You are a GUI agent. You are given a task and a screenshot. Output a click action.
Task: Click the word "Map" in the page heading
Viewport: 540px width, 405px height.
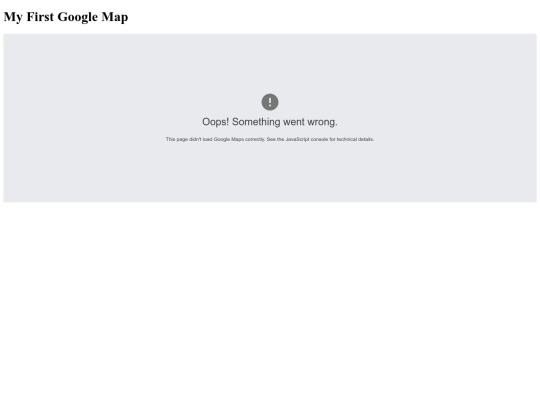(115, 17)
